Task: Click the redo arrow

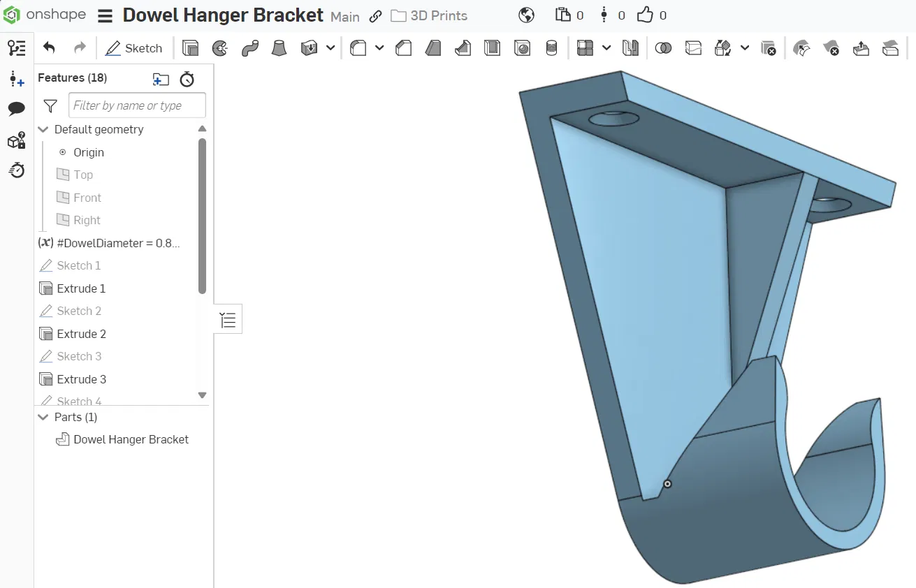Action: (80, 48)
